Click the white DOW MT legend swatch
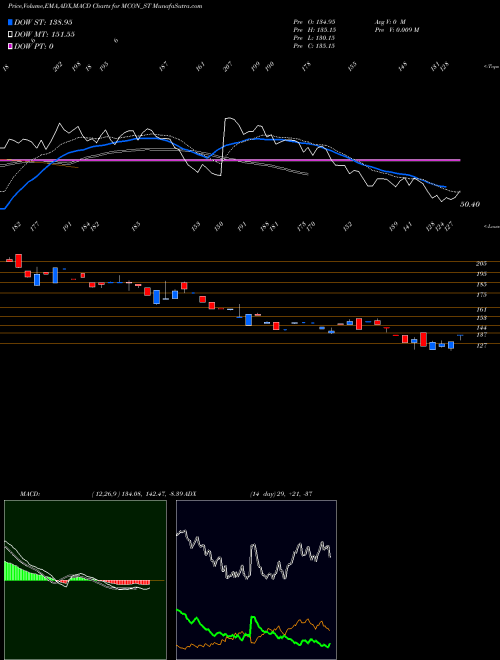The width and height of the screenshot is (500, 660). (x=11, y=34)
